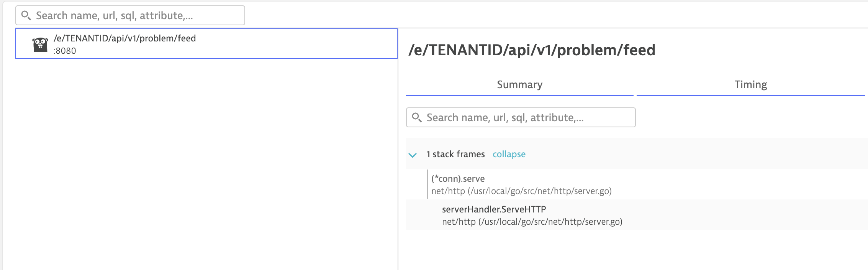
Task: Click the large problem/feed heading in right panel
Action: (x=532, y=50)
